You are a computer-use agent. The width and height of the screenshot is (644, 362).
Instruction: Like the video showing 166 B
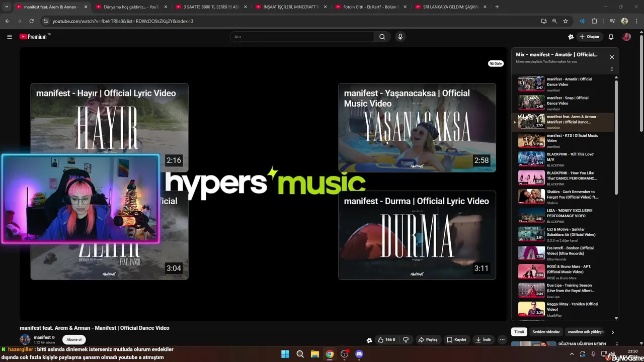coord(386,339)
